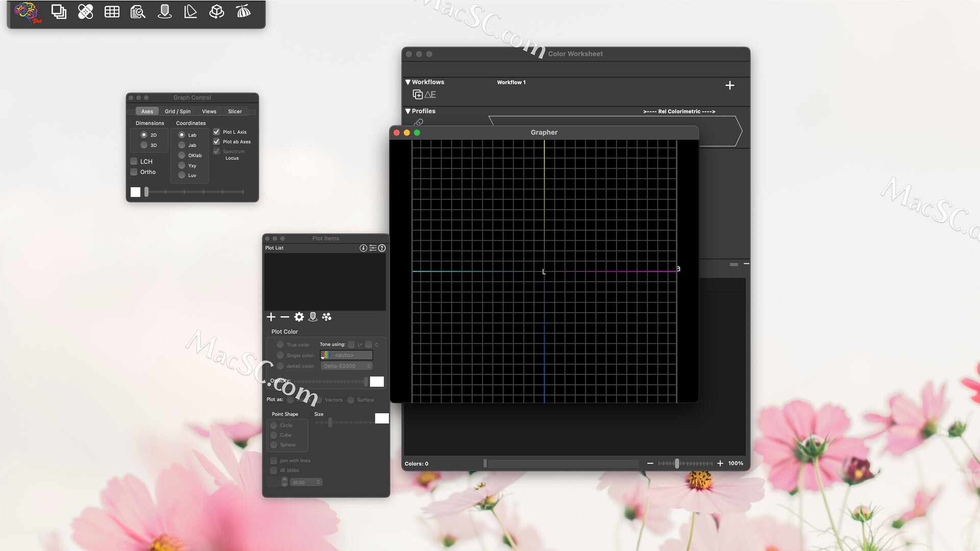Switch to the Views tab

pos(209,111)
